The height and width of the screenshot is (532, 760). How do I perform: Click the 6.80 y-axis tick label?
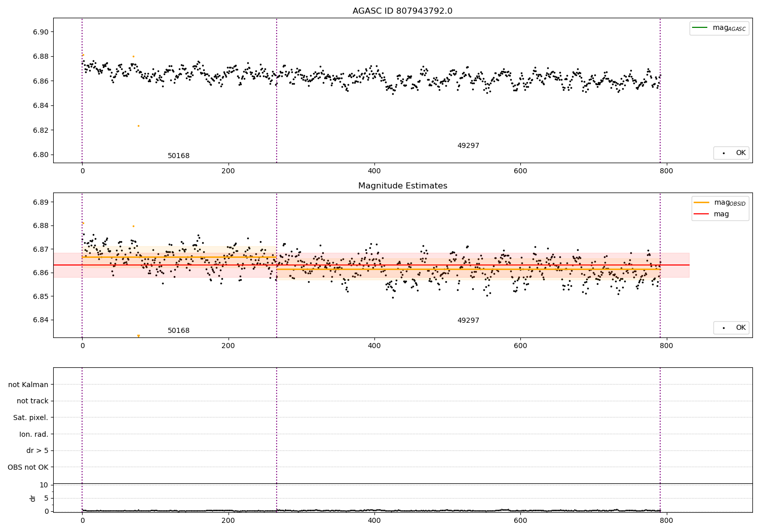tap(41, 155)
